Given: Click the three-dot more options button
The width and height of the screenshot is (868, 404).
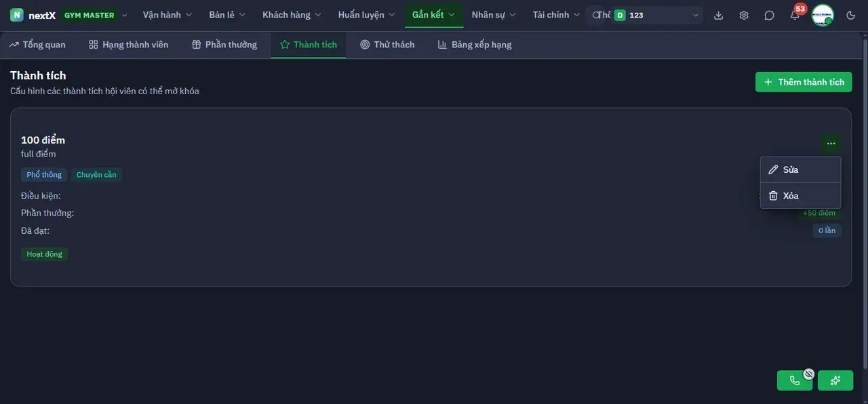Looking at the screenshot, I should coord(831,144).
